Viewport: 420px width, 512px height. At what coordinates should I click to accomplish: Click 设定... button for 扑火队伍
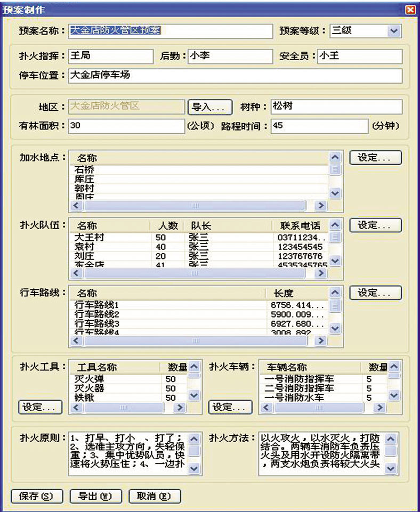click(375, 225)
